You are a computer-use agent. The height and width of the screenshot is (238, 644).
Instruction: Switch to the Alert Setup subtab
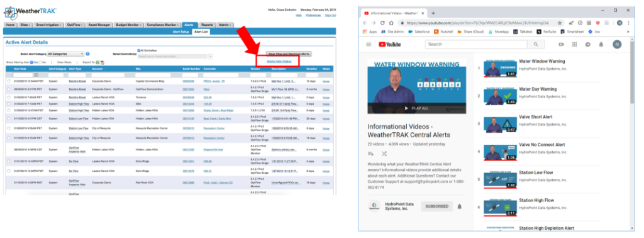[181, 31]
